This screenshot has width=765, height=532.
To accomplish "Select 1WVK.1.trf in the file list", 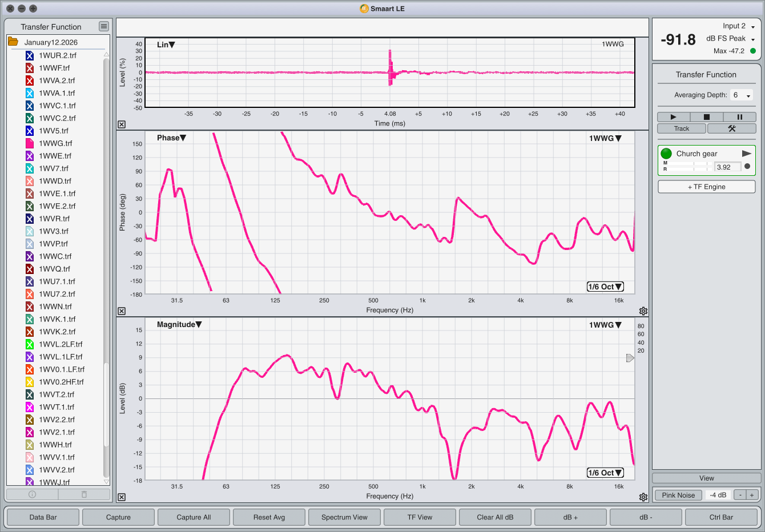I will click(57, 319).
